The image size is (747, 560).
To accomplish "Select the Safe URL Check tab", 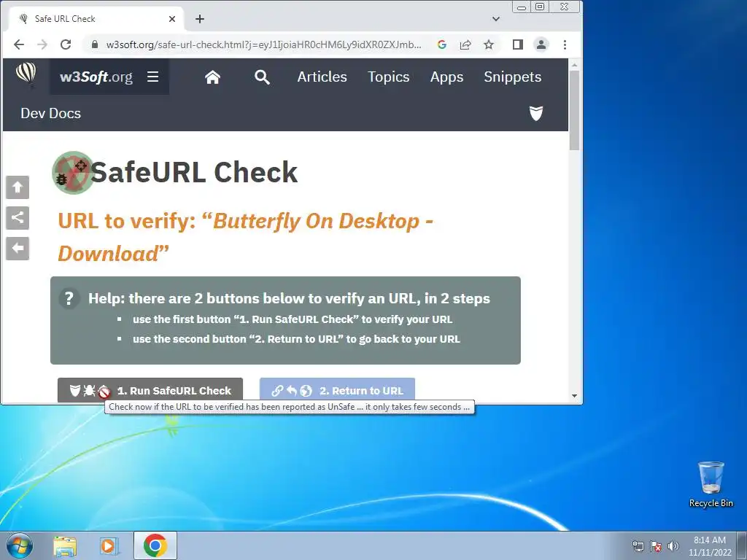I will pyautogui.click(x=96, y=18).
